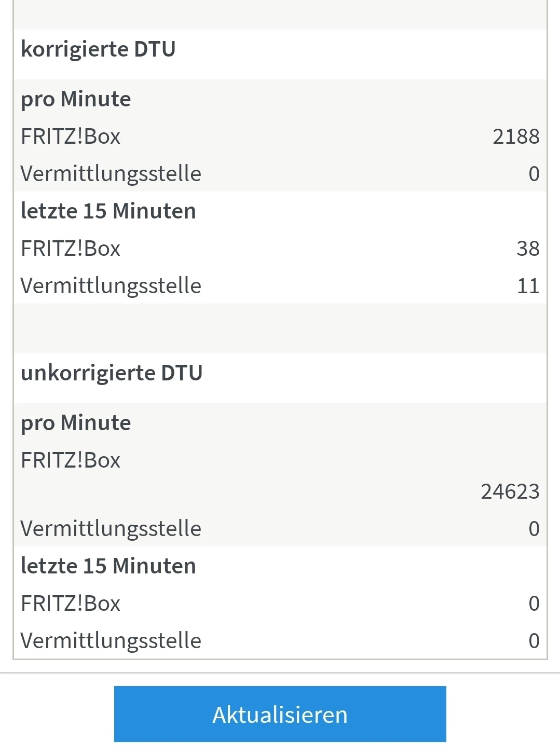
Task: Click the Aktualisieren button
Action: tap(280, 714)
